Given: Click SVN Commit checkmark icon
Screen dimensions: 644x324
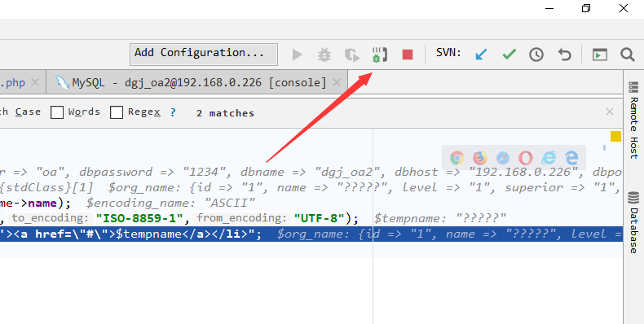Looking at the screenshot, I should pyautogui.click(x=509, y=55).
